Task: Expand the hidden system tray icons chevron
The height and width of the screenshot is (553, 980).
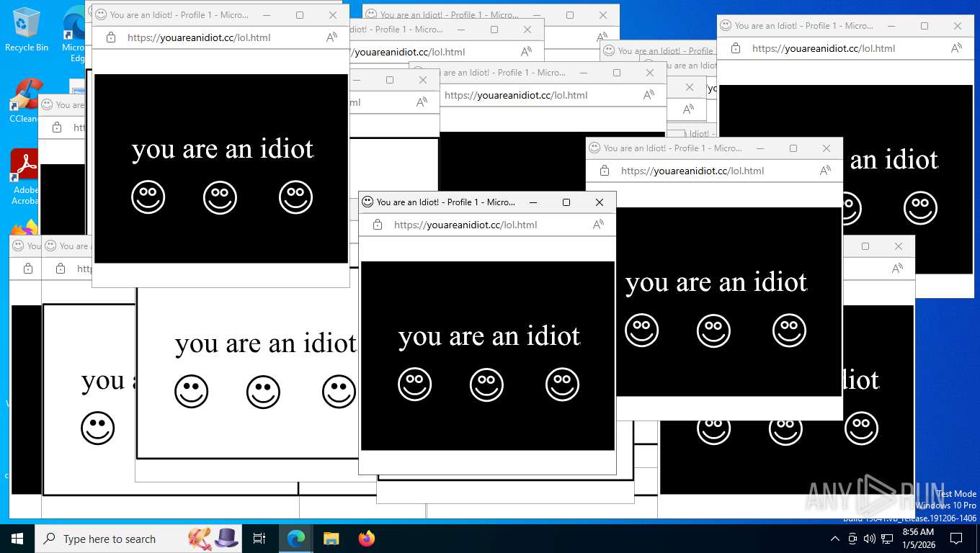Action: pyautogui.click(x=835, y=539)
